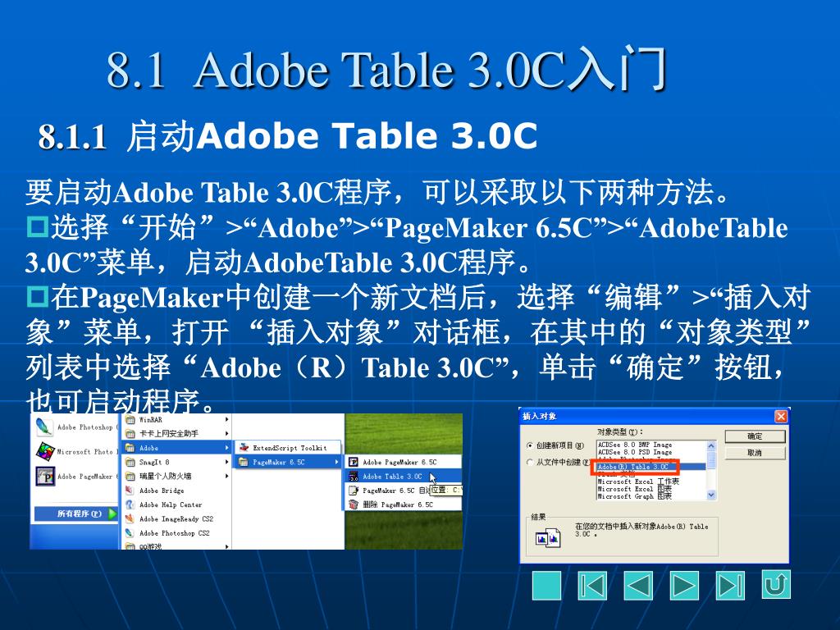Choose ACDSee 8.0 PSD Image in list
The height and width of the screenshot is (630, 840).
(x=635, y=452)
